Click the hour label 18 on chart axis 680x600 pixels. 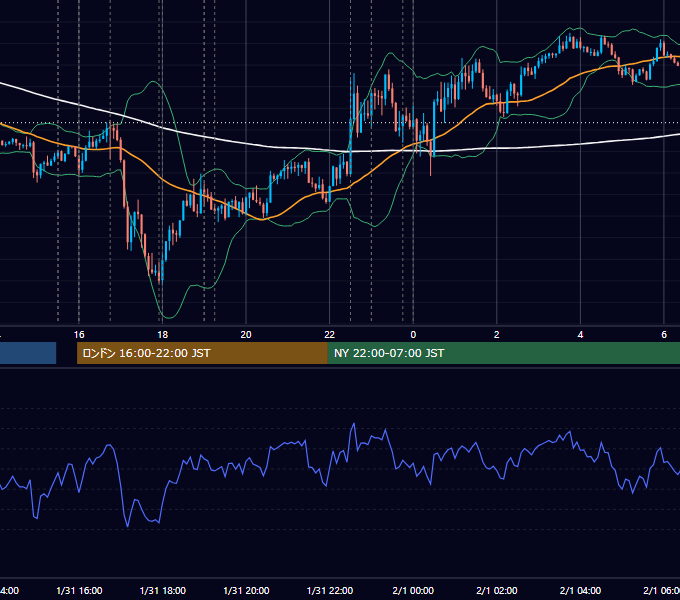pos(162,335)
